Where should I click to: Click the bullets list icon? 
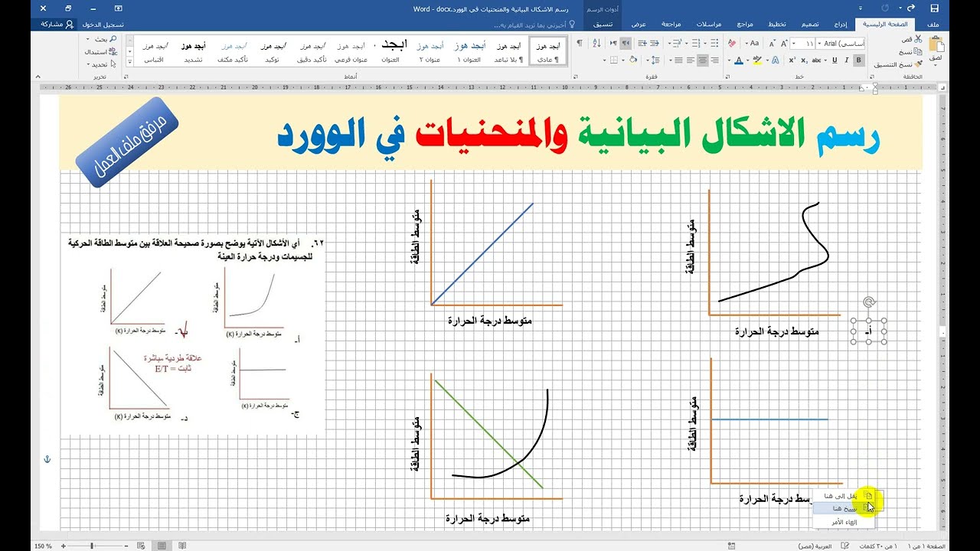click(x=714, y=44)
